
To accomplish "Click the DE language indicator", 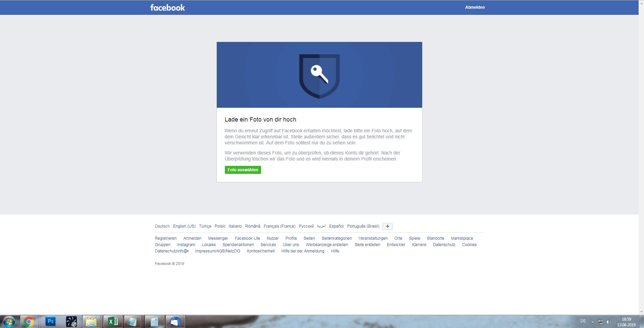I will [x=583, y=321].
